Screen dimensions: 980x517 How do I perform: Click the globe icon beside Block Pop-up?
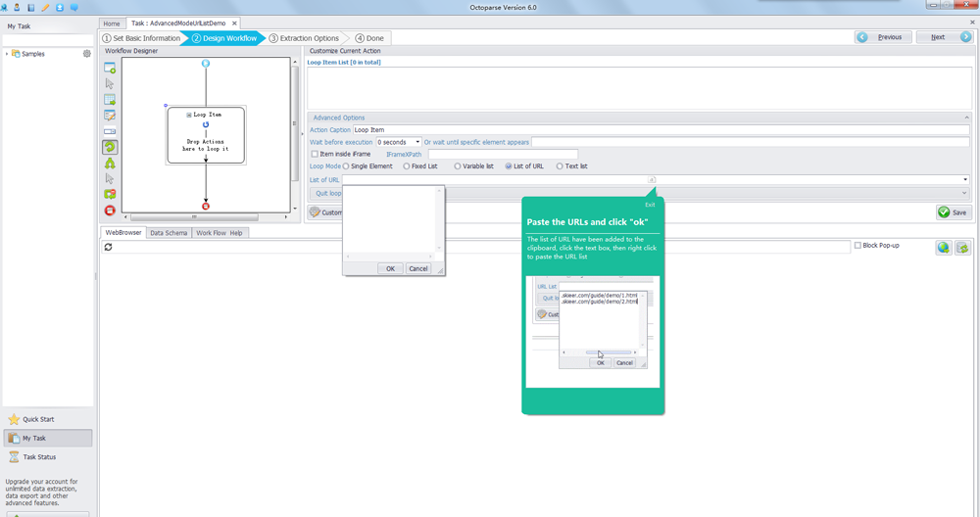pos(943,248)
